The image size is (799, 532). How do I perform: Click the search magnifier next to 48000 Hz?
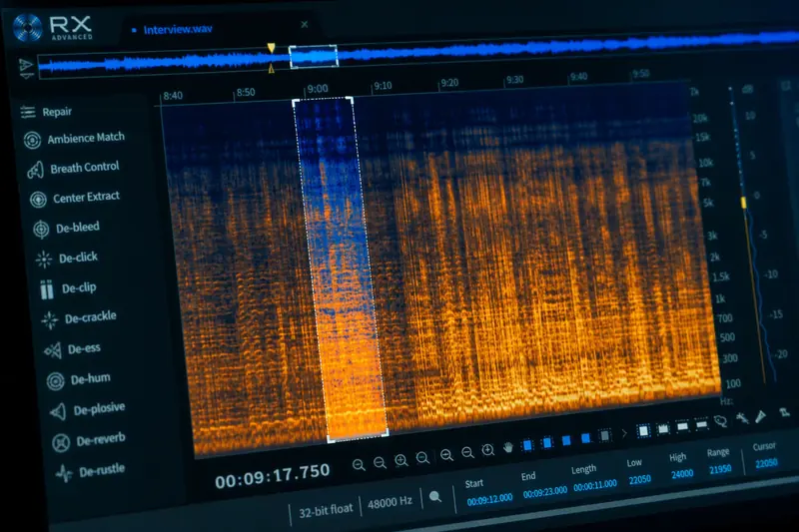(x=435, y=497)
